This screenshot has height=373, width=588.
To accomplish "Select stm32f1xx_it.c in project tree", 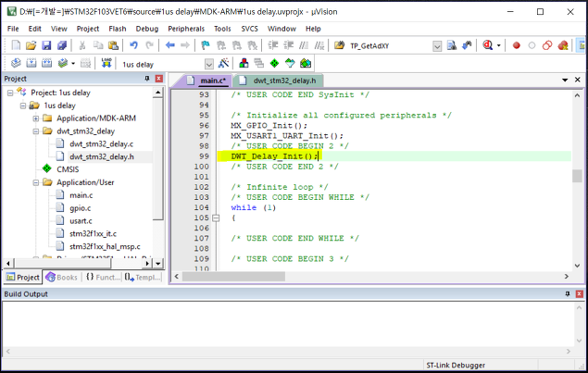I will [x=93, y=233].
